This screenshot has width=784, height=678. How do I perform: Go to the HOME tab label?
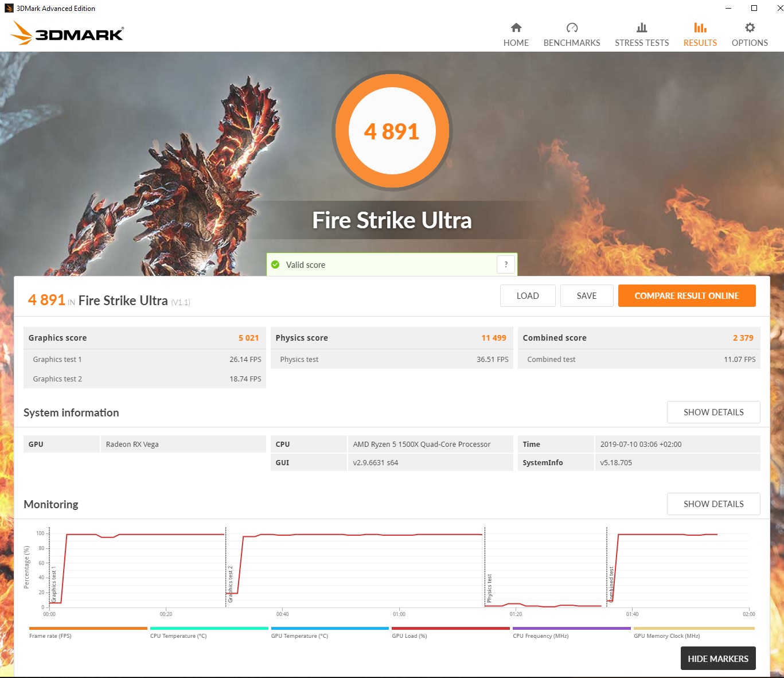coord(516,43)
